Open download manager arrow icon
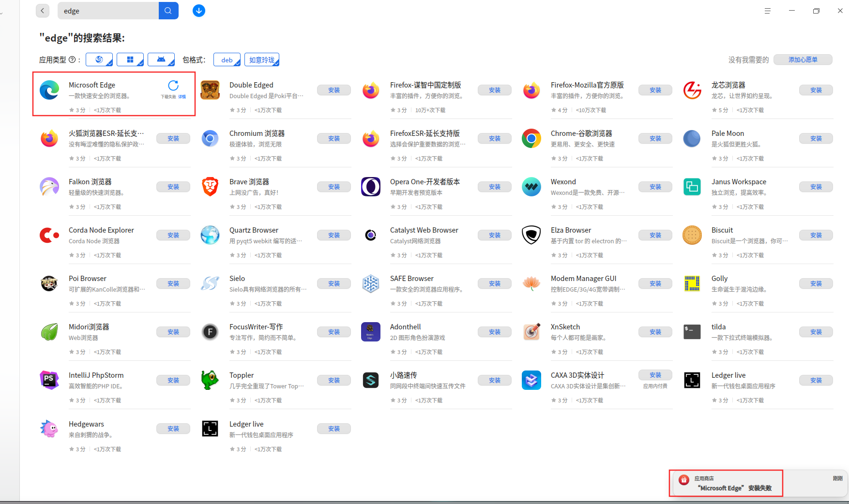 (199, 11)
